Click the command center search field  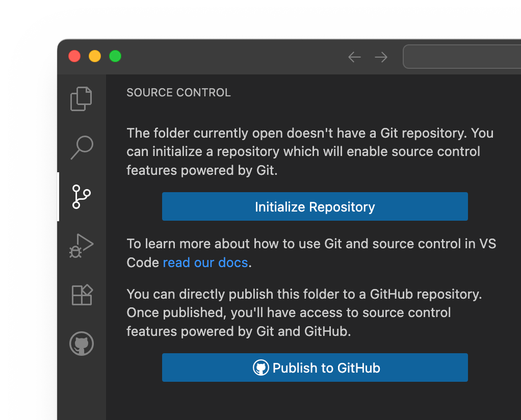461,57
